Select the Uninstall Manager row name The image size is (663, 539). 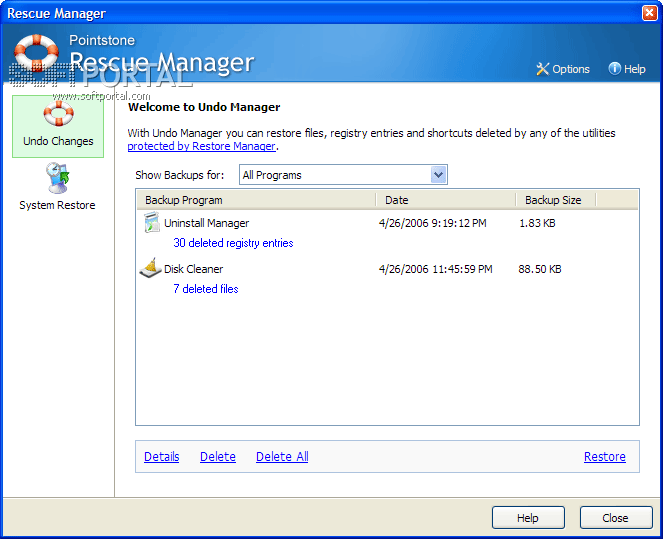206,223
